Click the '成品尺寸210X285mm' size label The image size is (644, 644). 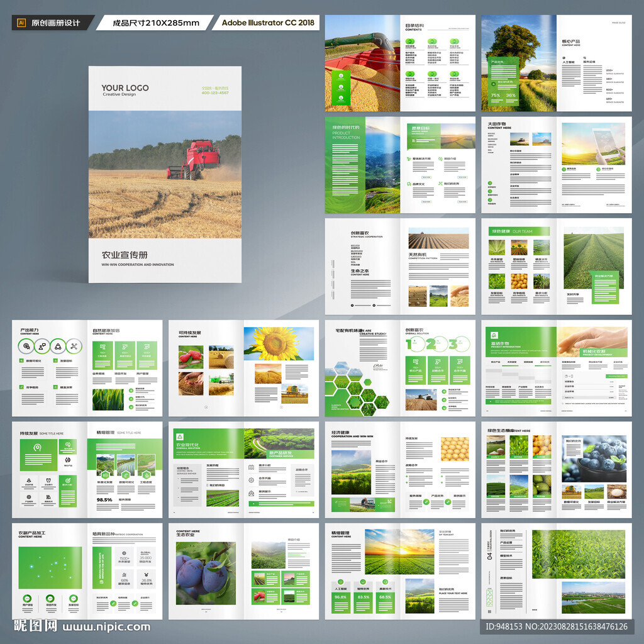pyautogui.click(x=156, y=23)
